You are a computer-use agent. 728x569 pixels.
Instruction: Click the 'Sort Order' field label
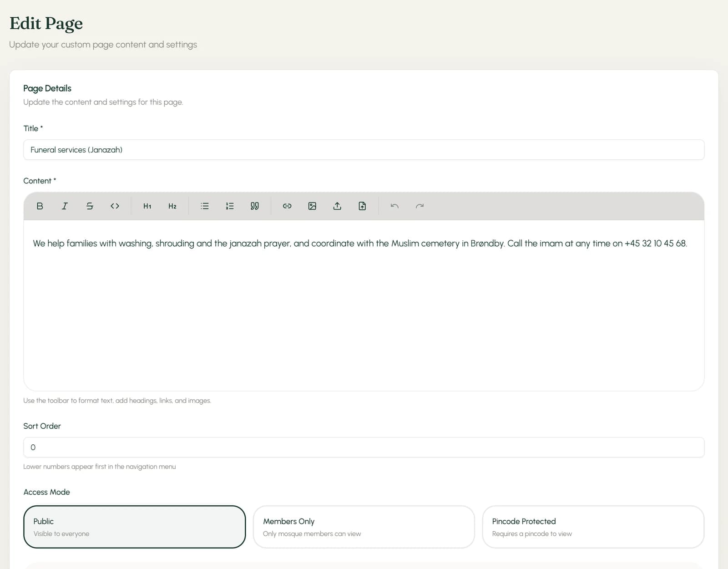pos(42,426)
